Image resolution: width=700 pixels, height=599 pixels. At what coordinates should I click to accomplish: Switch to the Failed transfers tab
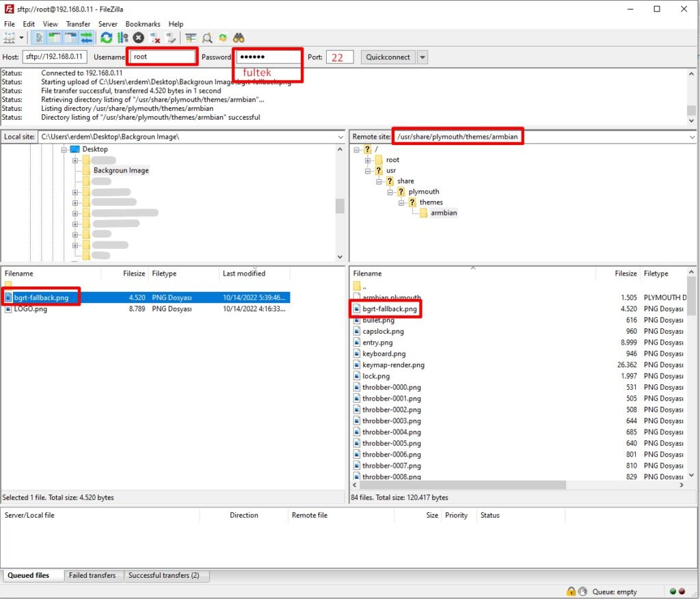(x=92, y=576)
